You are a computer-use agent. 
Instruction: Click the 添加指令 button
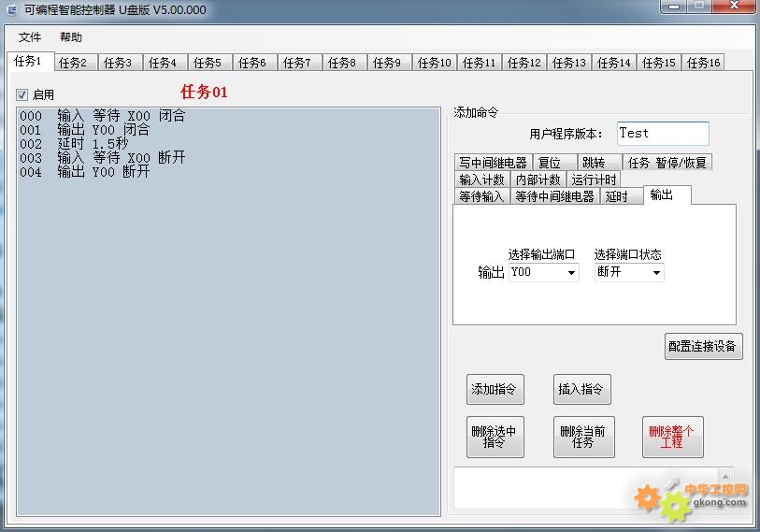click(495, 389)
